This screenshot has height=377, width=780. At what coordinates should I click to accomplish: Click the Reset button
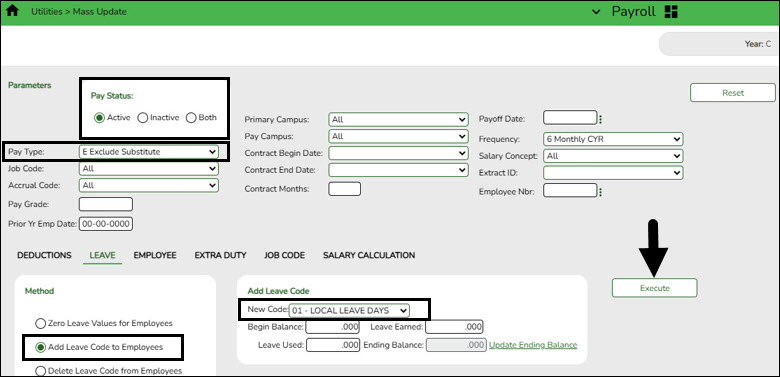[x=733, y=93]
